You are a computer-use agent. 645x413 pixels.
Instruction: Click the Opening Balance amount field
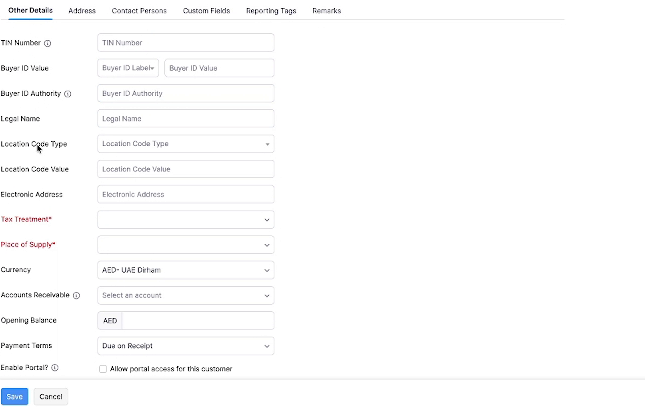click(x=198, y=320)
